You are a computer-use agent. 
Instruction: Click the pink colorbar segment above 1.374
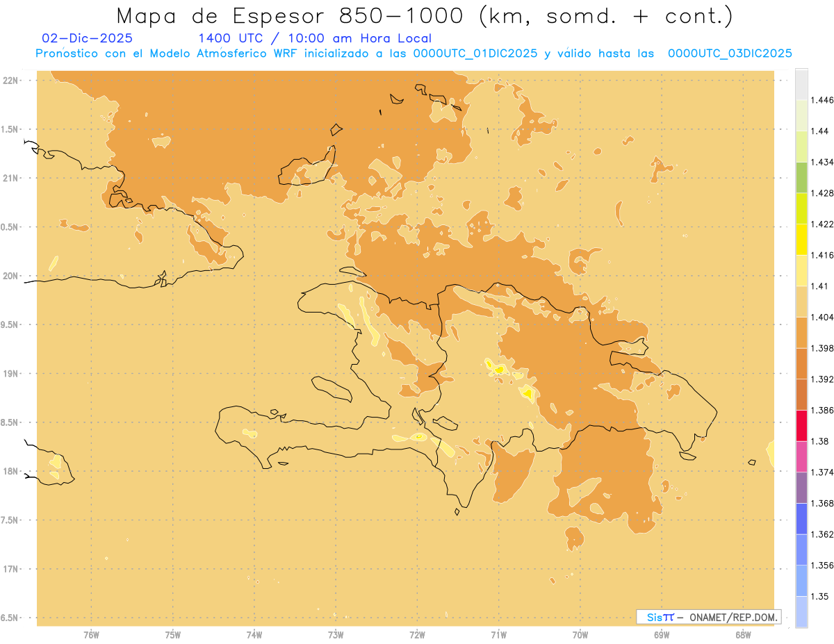(801, 456)
